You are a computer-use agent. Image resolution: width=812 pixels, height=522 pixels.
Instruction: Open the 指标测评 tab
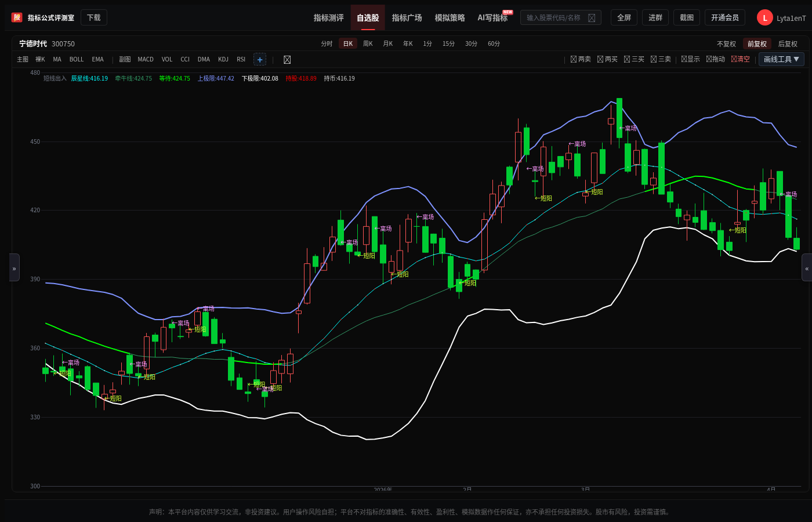(x=329, y=18)
